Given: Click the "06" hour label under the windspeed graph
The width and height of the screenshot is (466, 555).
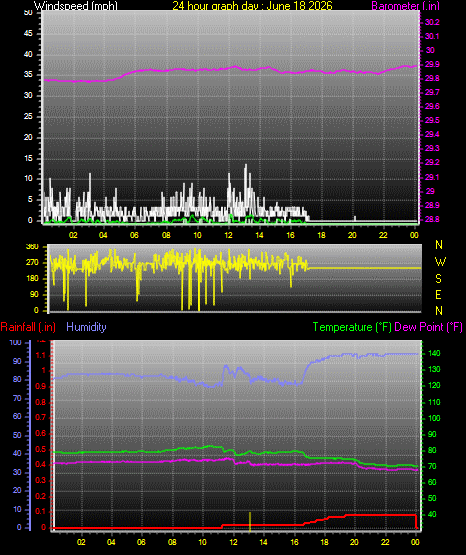Looking at the screenshot, I should point(134,235).
